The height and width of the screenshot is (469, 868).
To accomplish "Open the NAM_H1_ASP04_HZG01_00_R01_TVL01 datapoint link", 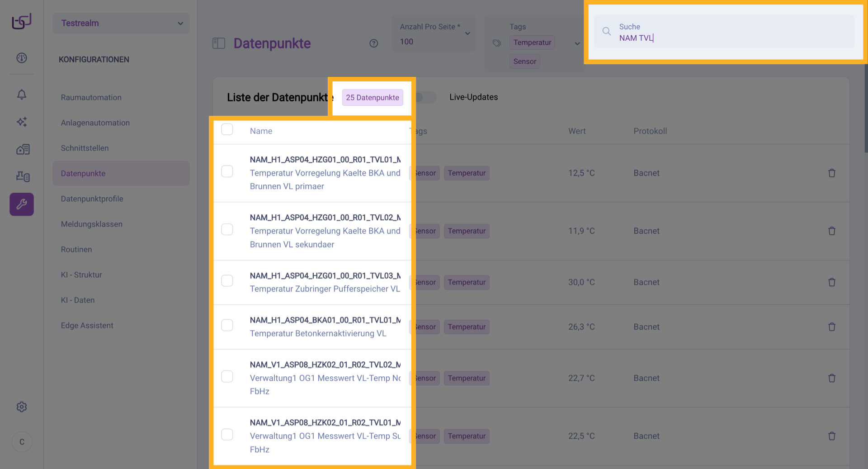I will tap(325, 160).
